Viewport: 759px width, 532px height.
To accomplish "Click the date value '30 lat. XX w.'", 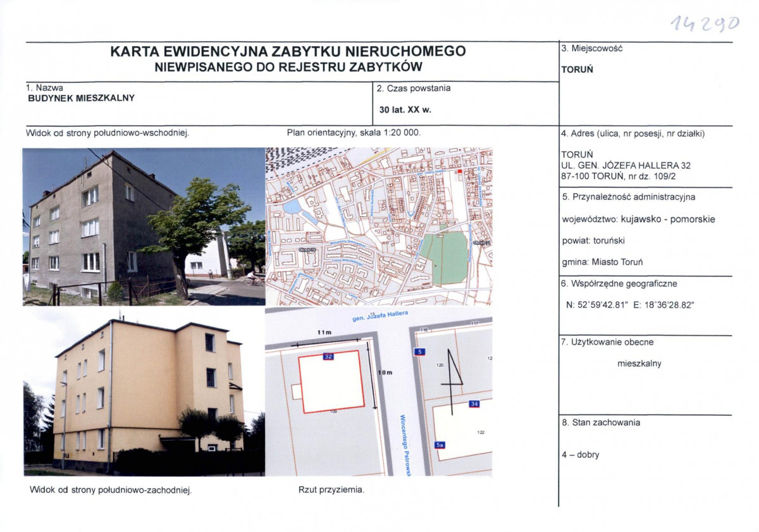I will coord(405,109).
